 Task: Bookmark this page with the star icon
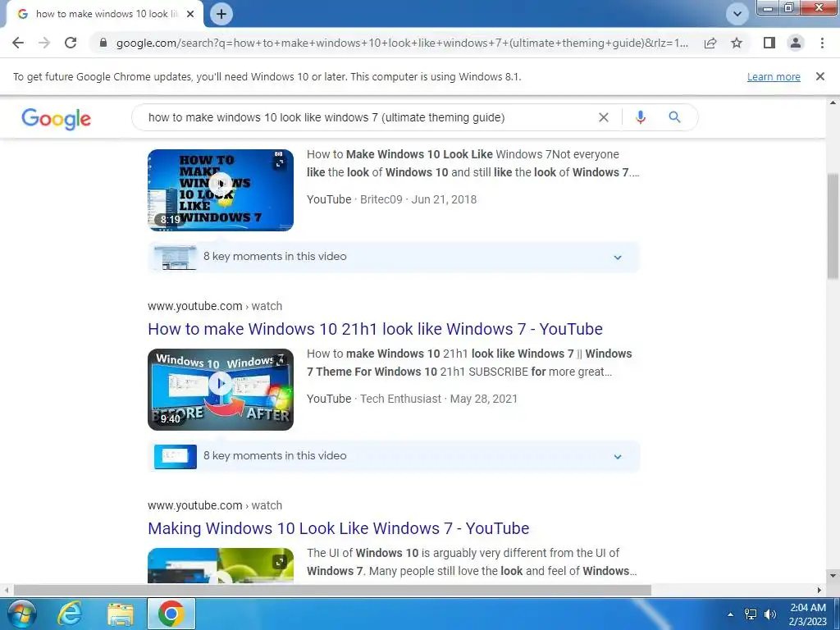tap(737, 43)
